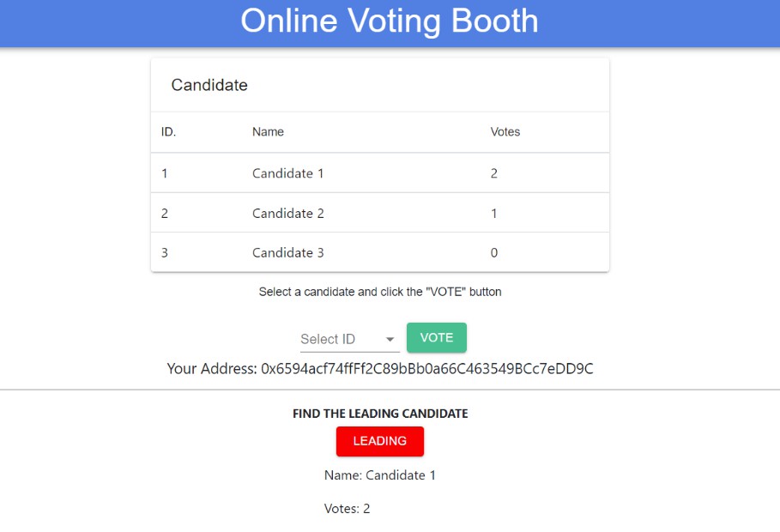Click the leading candidate name result
Screen dimensions: 780x532
point(380,475)
